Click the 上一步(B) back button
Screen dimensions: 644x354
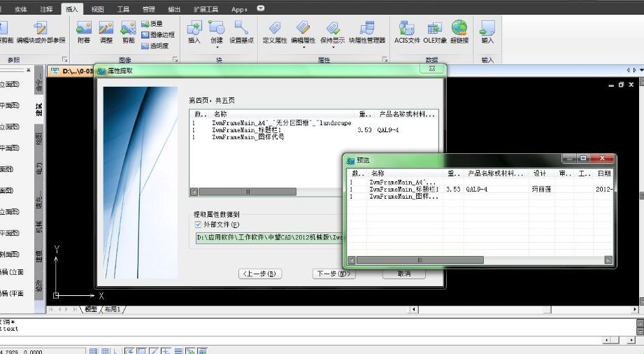(260, 274)
